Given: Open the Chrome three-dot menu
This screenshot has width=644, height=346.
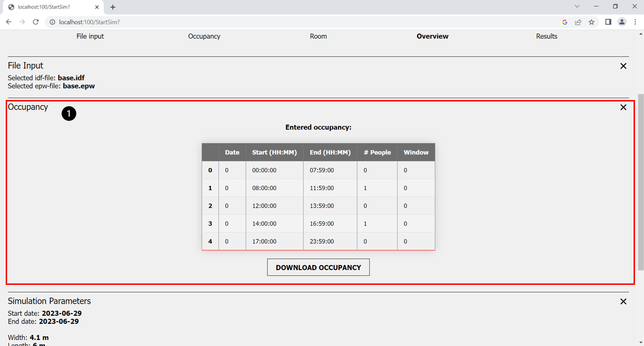Looking at the screenshot, I should (x=635, y=22).
